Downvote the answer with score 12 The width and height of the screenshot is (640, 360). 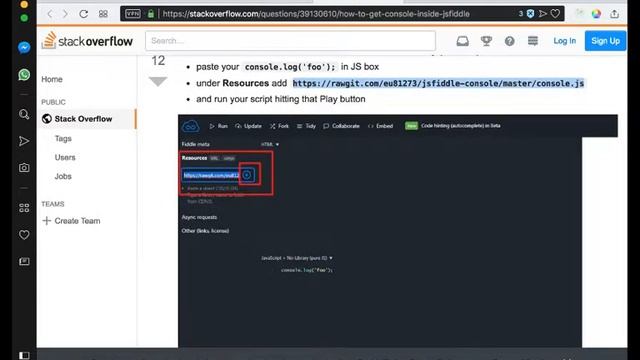158,81
